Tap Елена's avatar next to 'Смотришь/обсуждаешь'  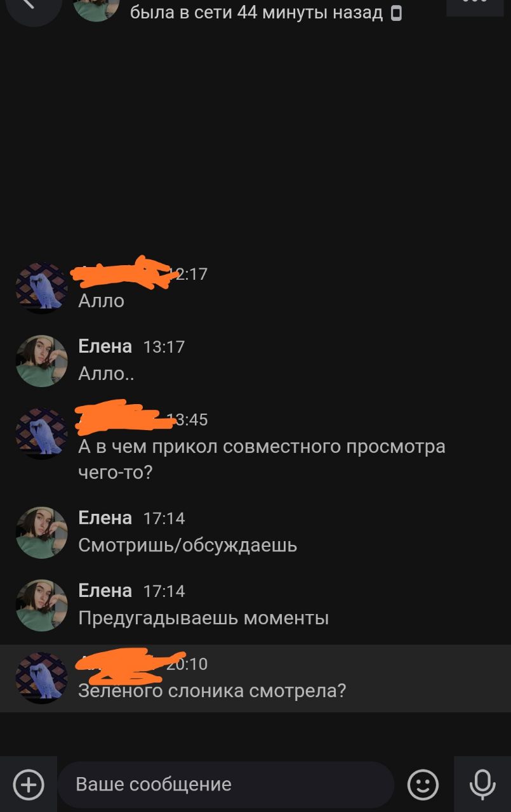42,532
